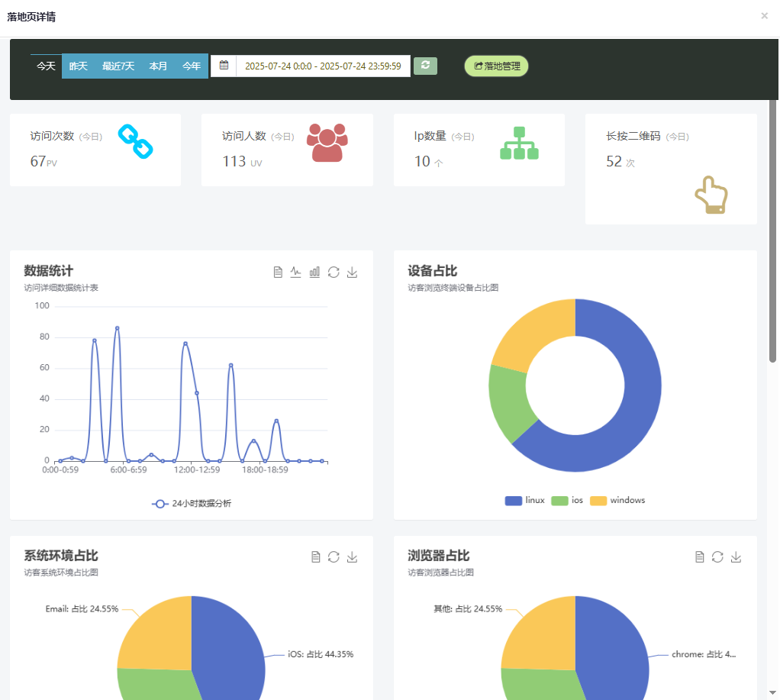Toggle windows series in device legend
Screen dimensions: 780x700
(x=617, y=501)
